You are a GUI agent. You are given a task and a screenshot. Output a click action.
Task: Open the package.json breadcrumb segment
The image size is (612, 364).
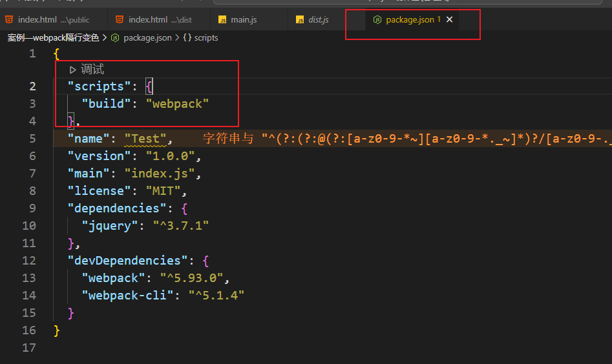(x=147, y=38)
